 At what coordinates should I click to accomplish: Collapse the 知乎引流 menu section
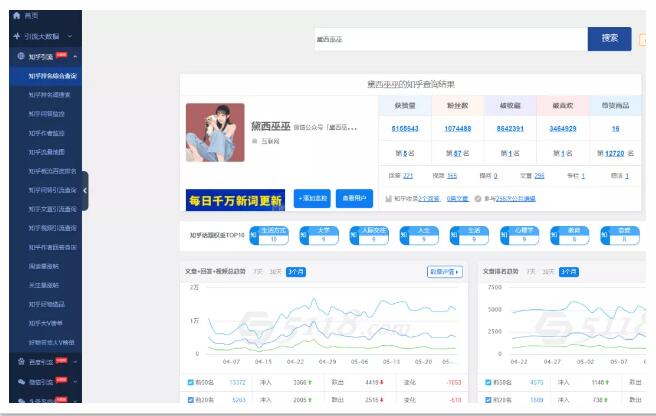(x=75, y=56)
